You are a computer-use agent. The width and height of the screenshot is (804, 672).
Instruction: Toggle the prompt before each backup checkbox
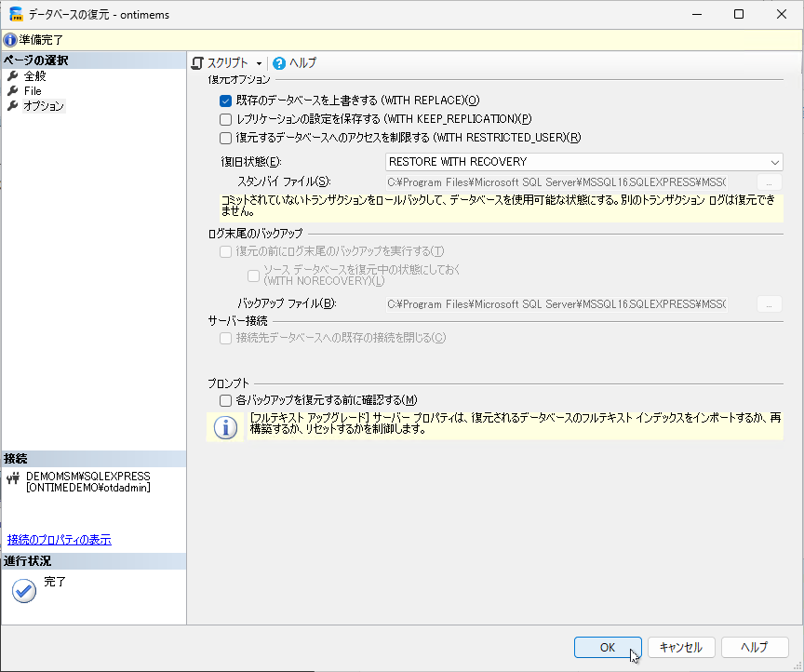point(225,400)
